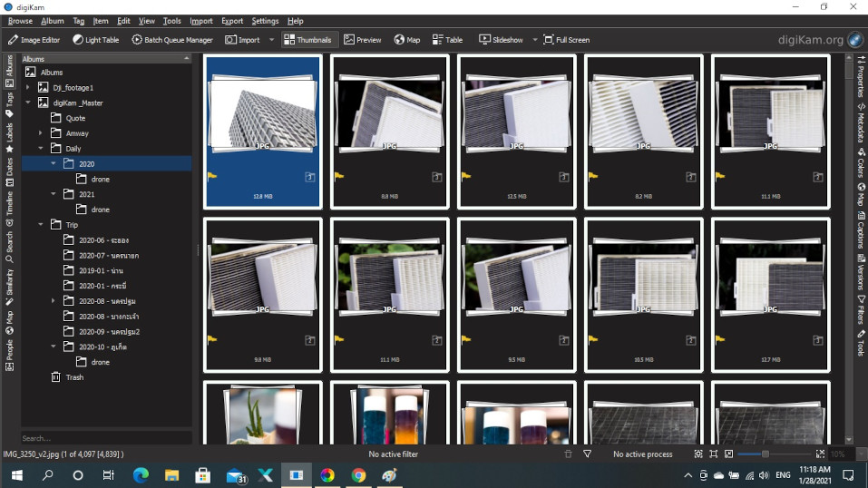Open the Tools menu
Image resolution: width=868 pixels, height=488 pixels.
tap(171, 21)
